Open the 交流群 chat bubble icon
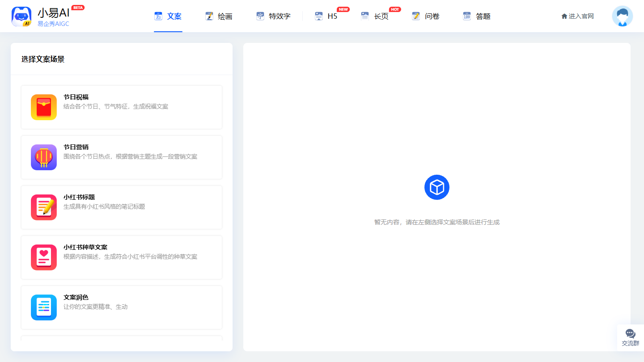The width and height of the screenshot is (644, 362). click(x=631, y=333)
